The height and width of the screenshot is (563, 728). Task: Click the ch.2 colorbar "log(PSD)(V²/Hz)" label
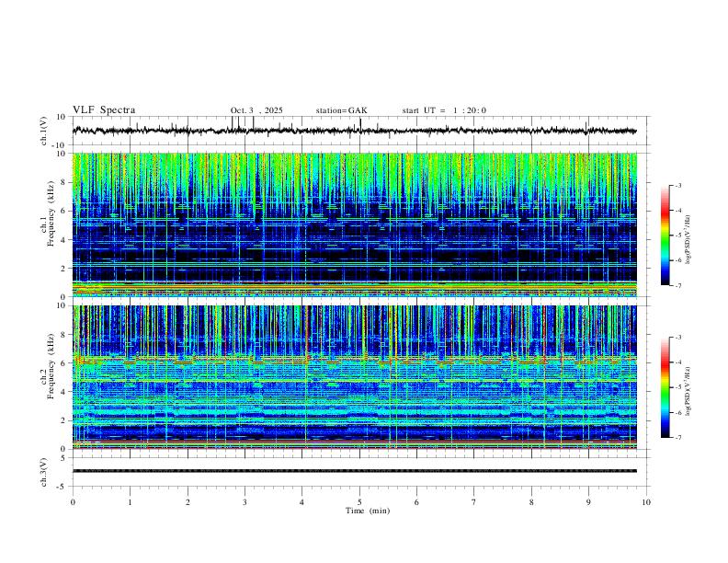[x=688, y=392]
